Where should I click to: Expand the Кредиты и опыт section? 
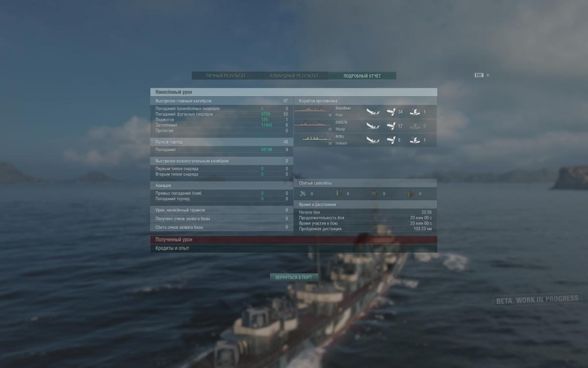(x=294, y=248)
